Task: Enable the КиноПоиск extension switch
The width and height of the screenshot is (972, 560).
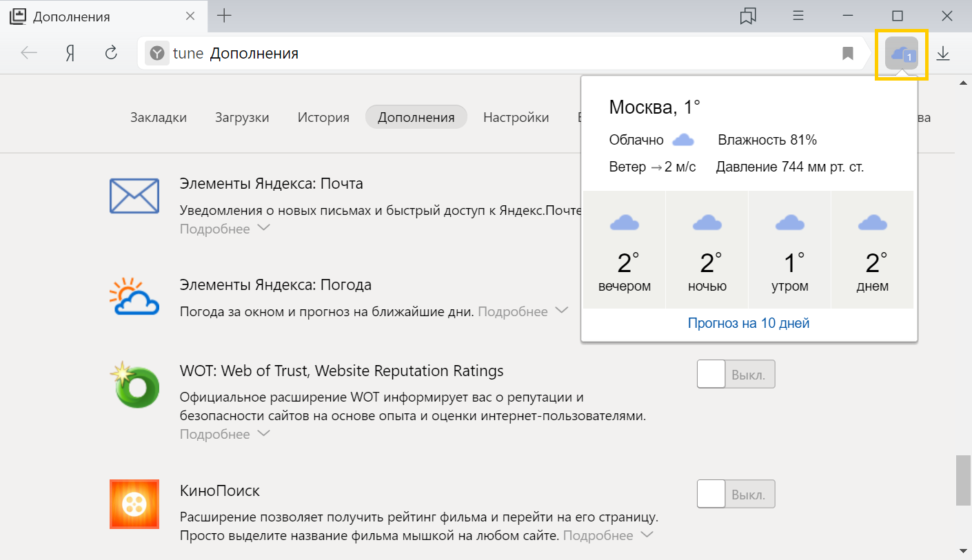Action: tap(736, 494)
